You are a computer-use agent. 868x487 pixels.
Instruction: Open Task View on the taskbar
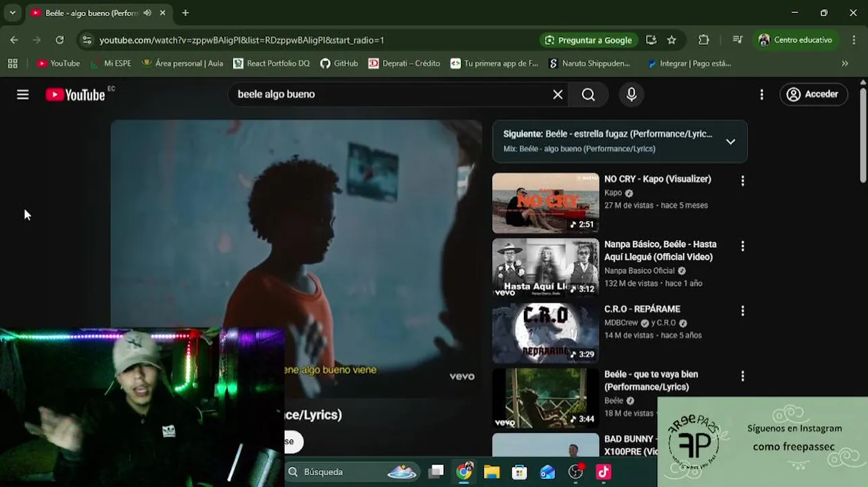[x=436, y=471]
